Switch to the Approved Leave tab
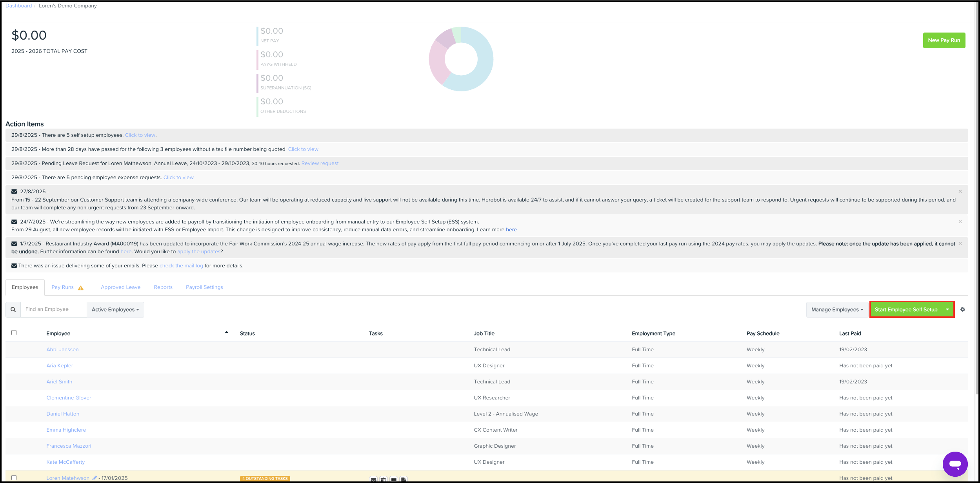This screenshot has width=980, height=483. click(x=120, y=287)
